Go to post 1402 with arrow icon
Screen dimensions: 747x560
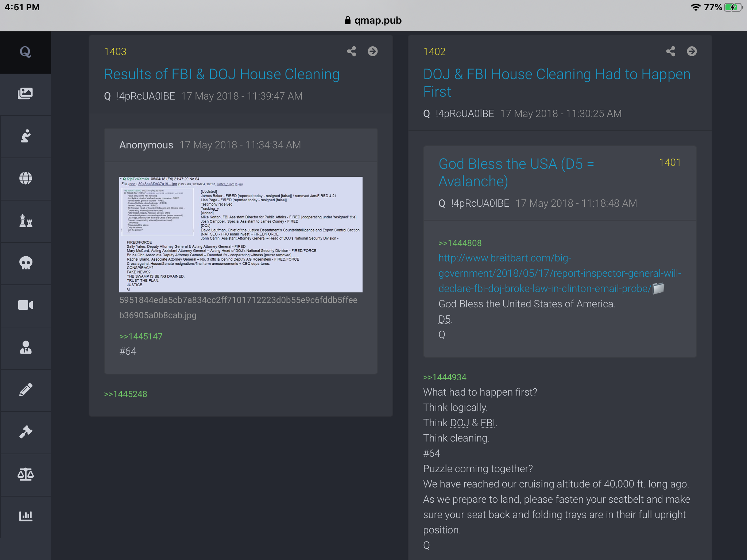point(692,51)
